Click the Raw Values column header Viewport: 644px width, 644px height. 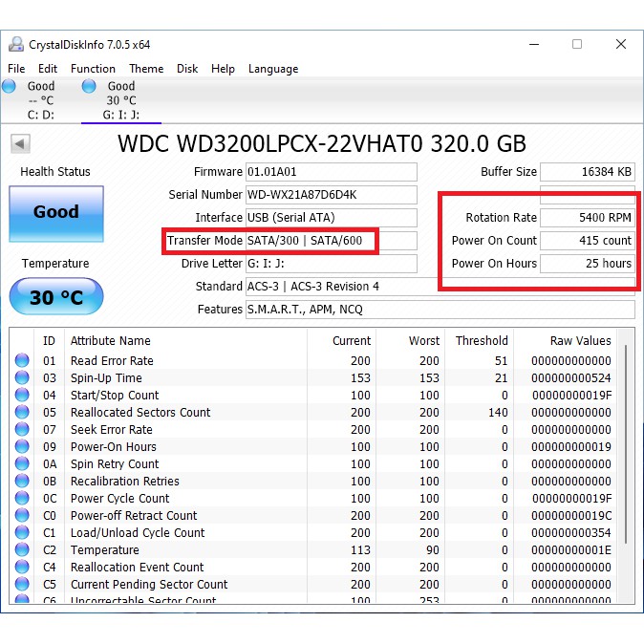click(580, 340)
